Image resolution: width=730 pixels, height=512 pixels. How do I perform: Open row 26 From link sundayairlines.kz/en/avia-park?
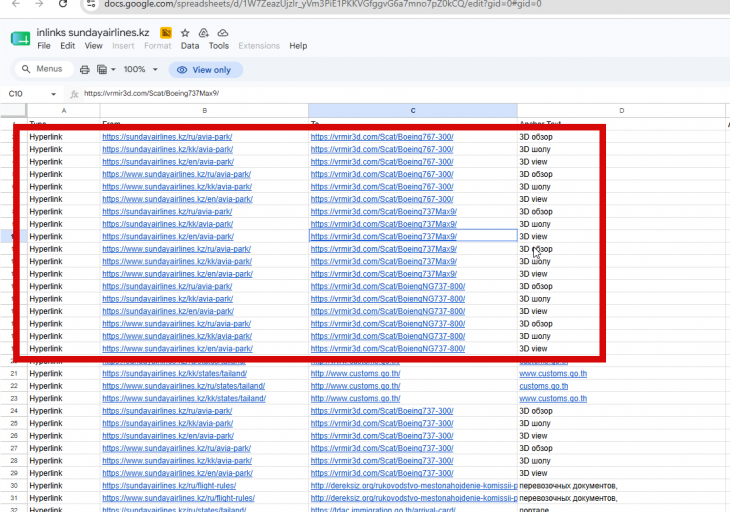pos(168,436)
